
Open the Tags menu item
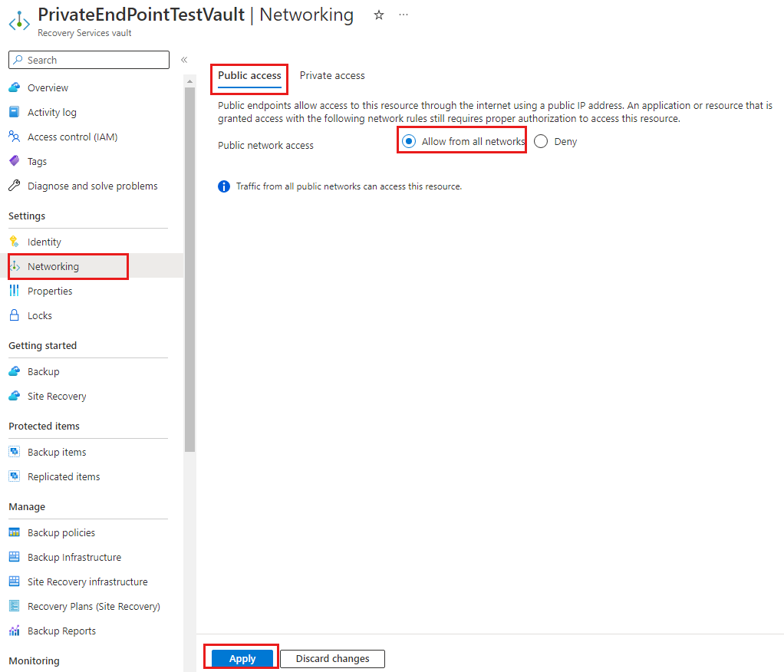37,162
